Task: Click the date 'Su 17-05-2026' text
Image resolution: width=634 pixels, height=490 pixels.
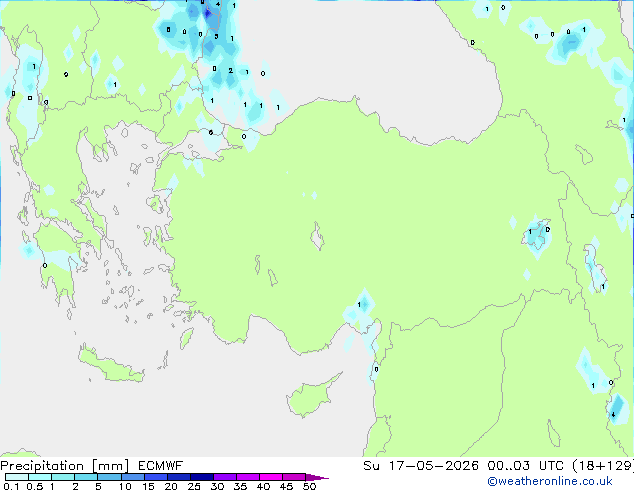Action: 421,466
